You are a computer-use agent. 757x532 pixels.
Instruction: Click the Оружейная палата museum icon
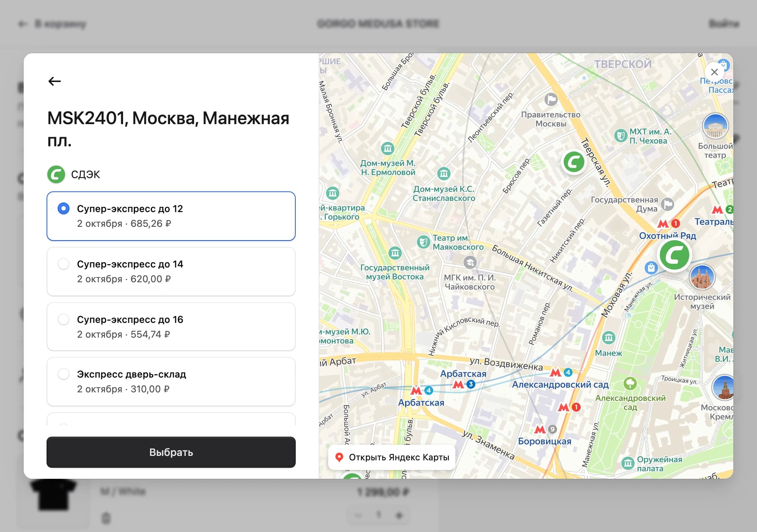(x=628, y=463)
